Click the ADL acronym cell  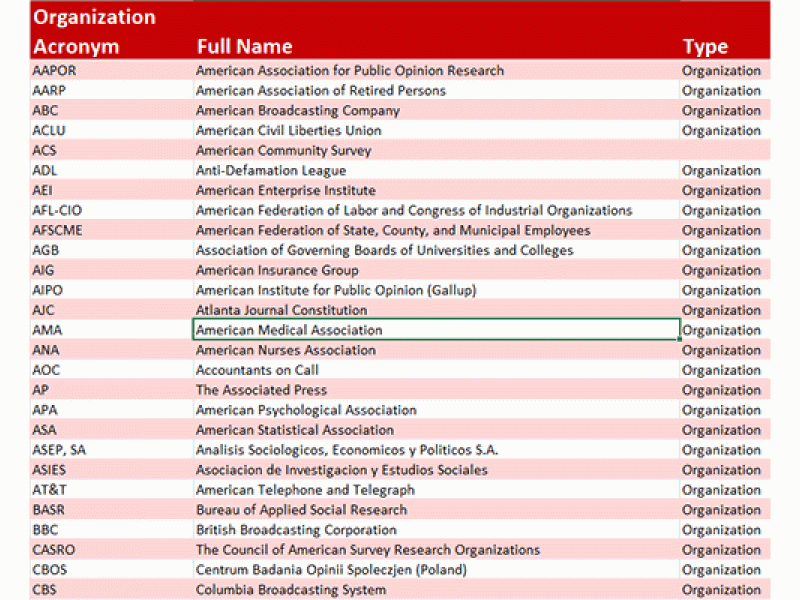111,170
